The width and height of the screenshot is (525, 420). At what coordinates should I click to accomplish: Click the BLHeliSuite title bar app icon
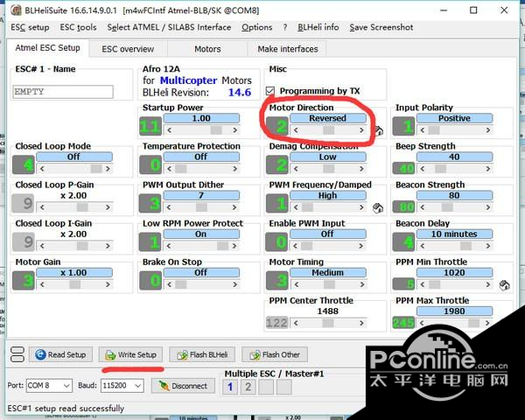click(x=16, y=10)
